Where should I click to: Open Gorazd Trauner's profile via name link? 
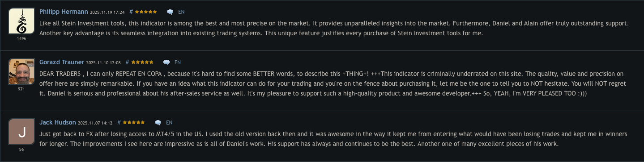pos(62,62)
